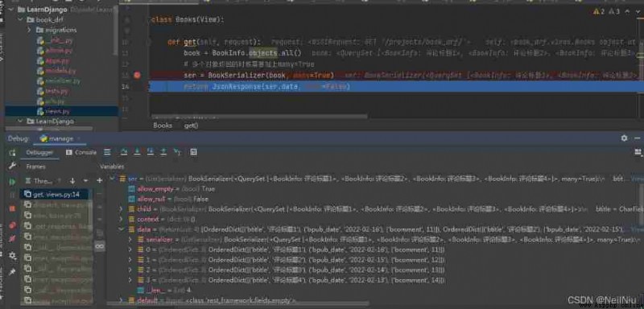Select get() breadcrumb item
644x309 pixels.
pyautogui.click(x=191, y=126)
